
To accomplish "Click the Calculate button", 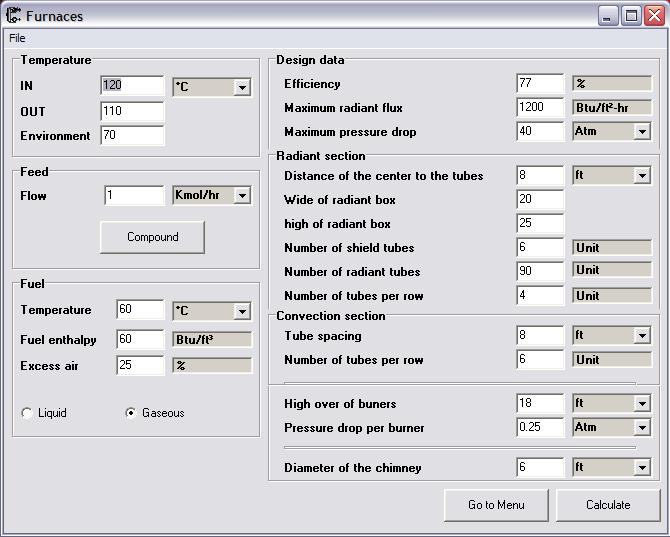I will click(x=608, y=505).
